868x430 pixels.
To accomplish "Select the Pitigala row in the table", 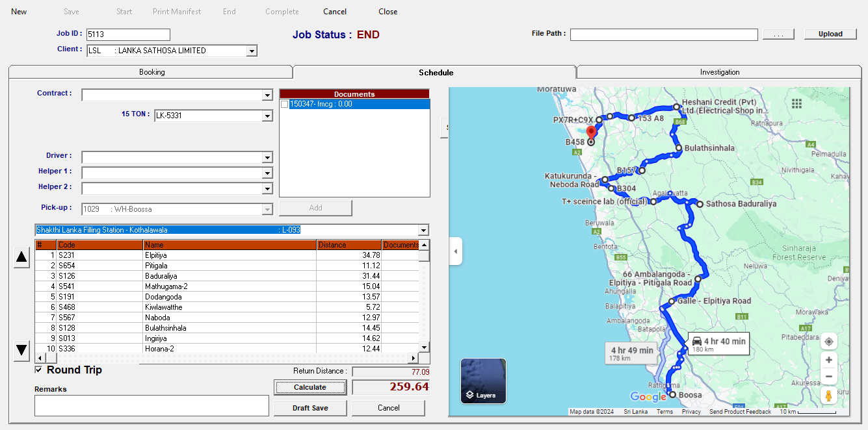I will pos(227,266).
